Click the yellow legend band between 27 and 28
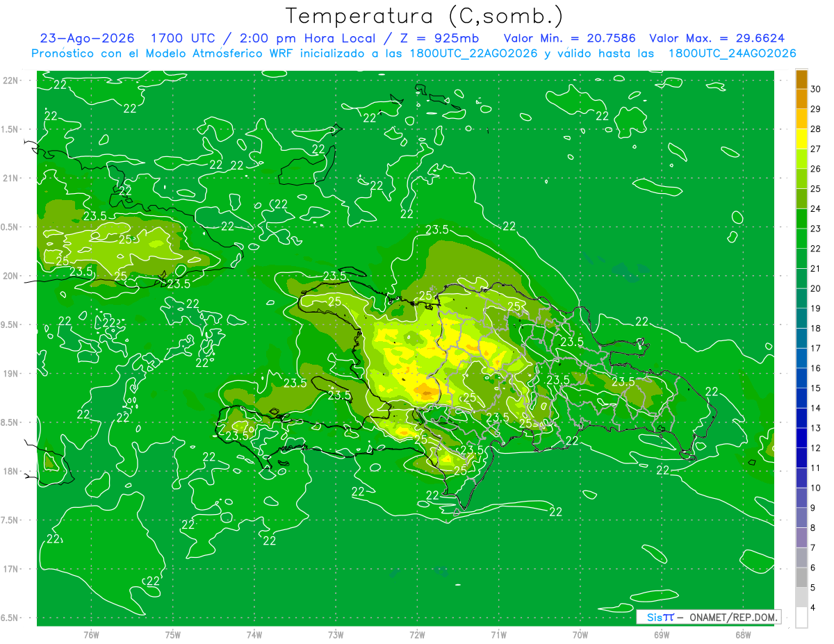The width and height of the screenshot is (834, 644). click(x=801, y=139)
